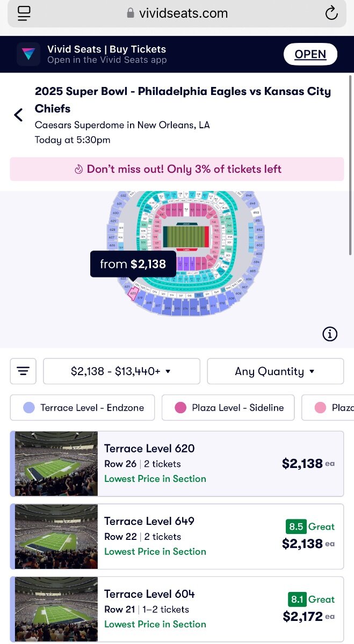
Task: Open Terrace Level 620 ticket listing
Action: click(215, 464)
